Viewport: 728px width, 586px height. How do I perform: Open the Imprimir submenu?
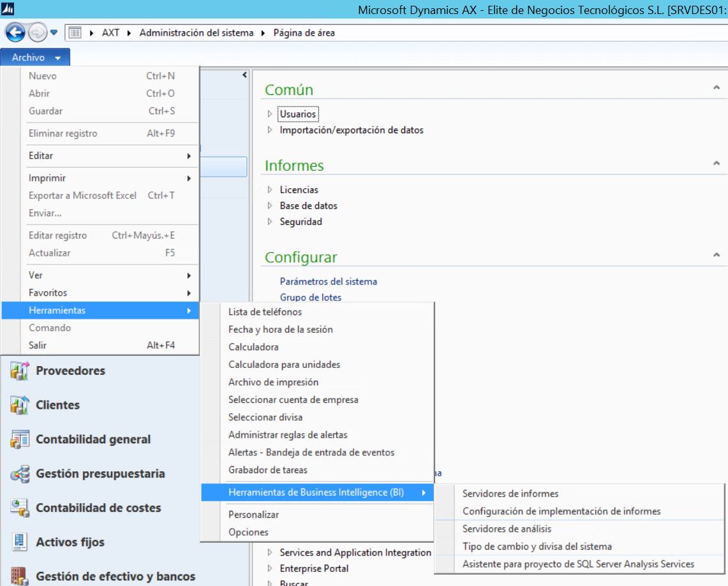tap(100, 178)
